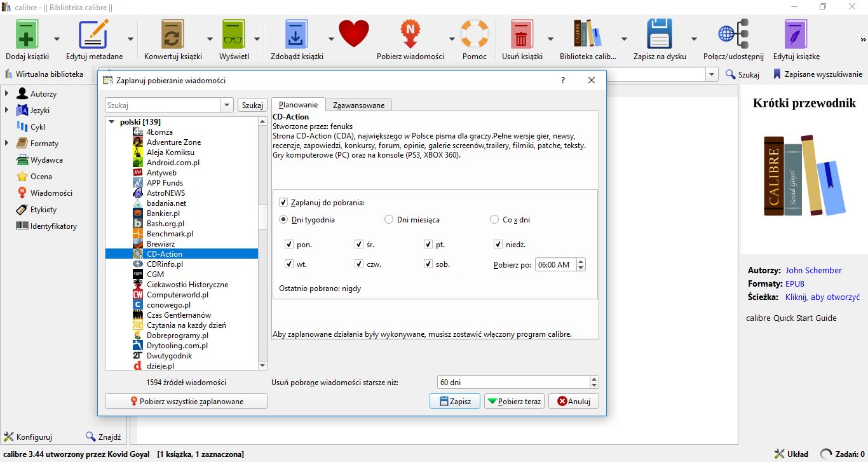Toggle the niedz. checkbox
The width and height of the screenshot is (868, 462).
[x=499, y=244]
